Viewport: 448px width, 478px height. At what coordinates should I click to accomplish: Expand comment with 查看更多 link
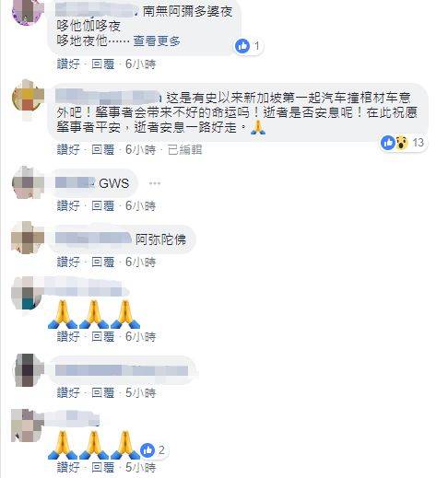[157, 41]
